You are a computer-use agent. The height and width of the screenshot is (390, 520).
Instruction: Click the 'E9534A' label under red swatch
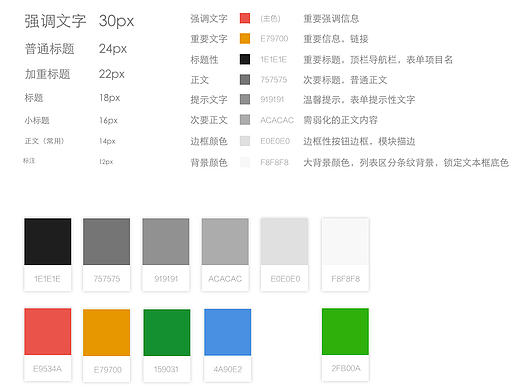[47, 369]
